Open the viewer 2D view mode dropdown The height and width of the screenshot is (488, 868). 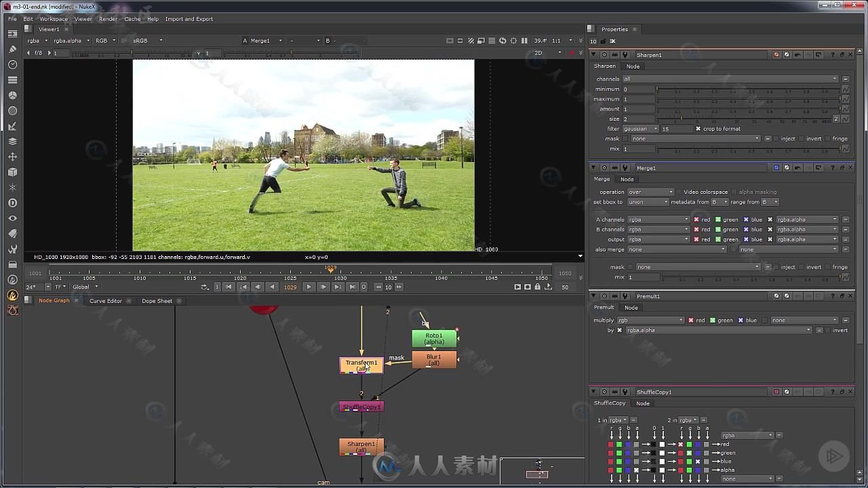[548, 53]
